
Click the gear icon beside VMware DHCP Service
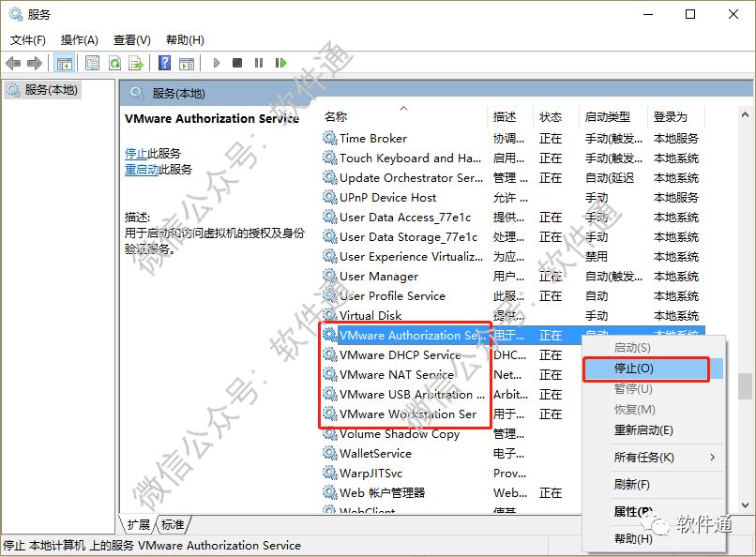[330, 355]
